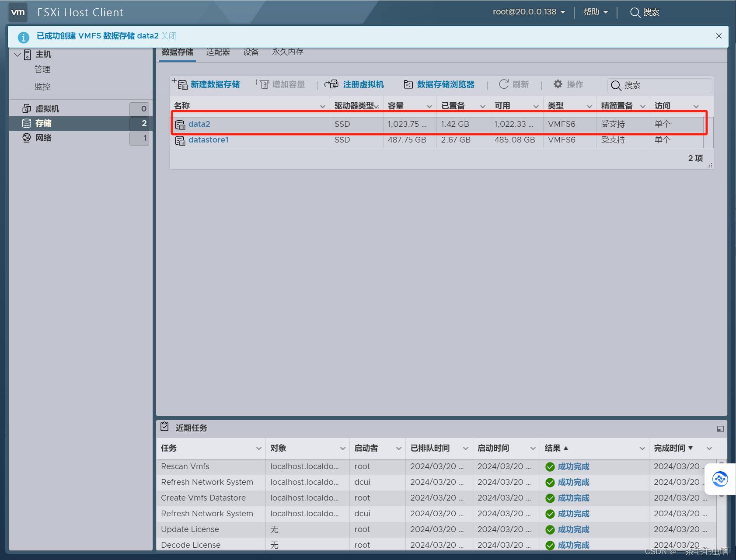Open the root@20.0.0.138 user dropdown
This screenshot has height=560, width=736.
(x=529, y=12)
